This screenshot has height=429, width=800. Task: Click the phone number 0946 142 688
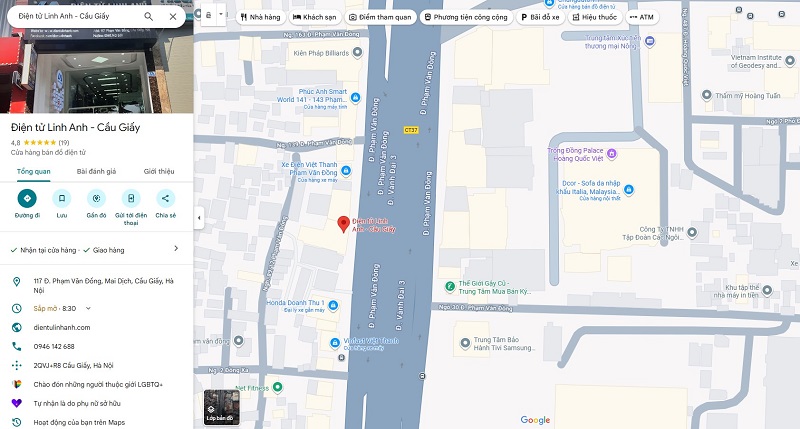pyautogui.click(x=54, y=346)
